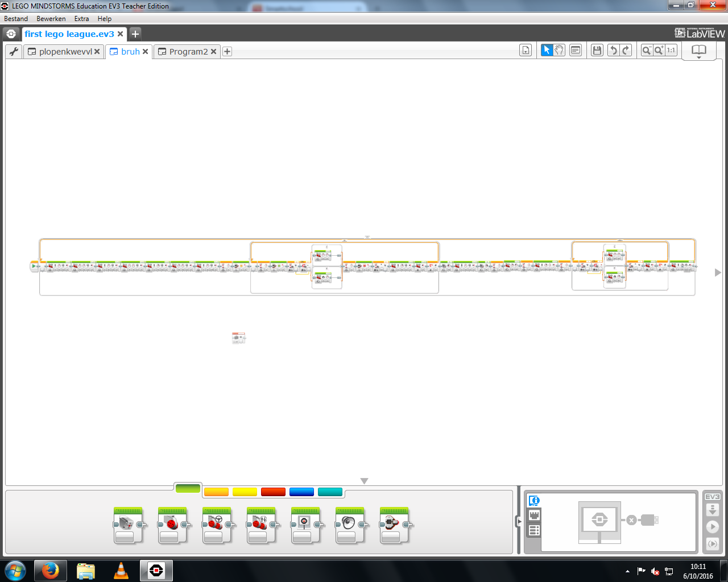Select the yellow Sensor blocks palette
Screen dimensions: 728x582
click(x=245, y=492)
